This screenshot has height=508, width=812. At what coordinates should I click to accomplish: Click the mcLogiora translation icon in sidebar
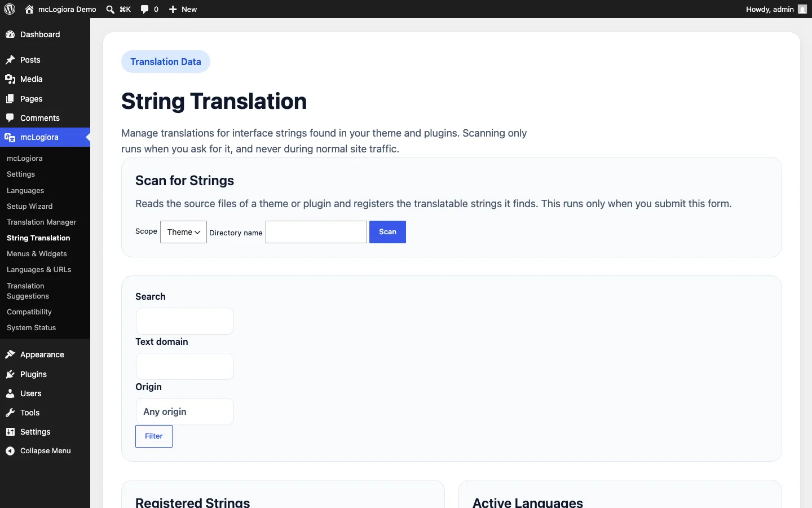pos(10,137)
